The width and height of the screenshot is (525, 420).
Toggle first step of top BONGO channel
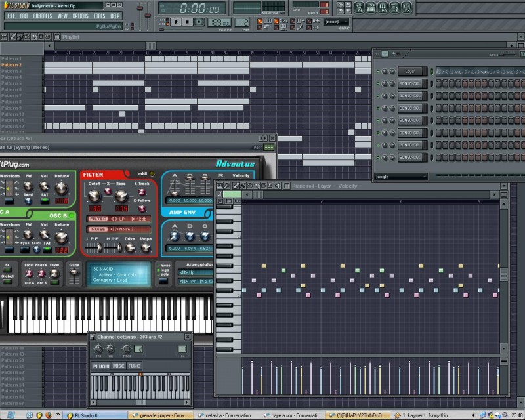[x=438, y=83]
